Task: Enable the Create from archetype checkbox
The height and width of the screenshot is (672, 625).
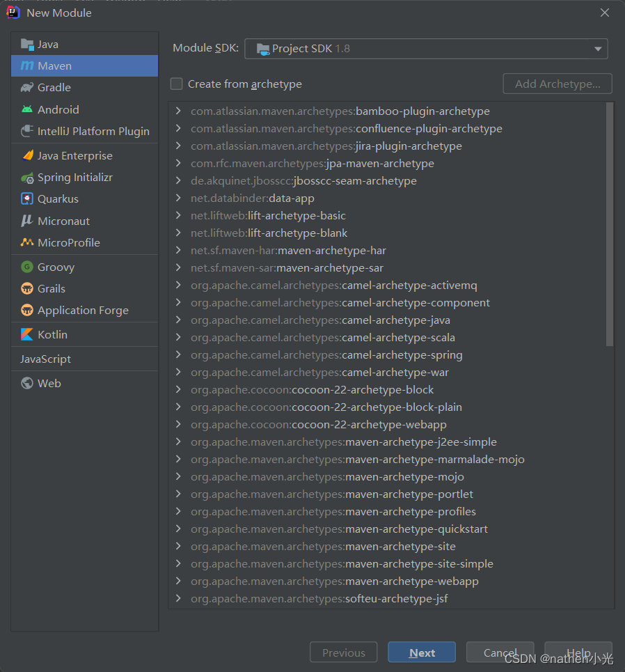Action: click(176, 84)
